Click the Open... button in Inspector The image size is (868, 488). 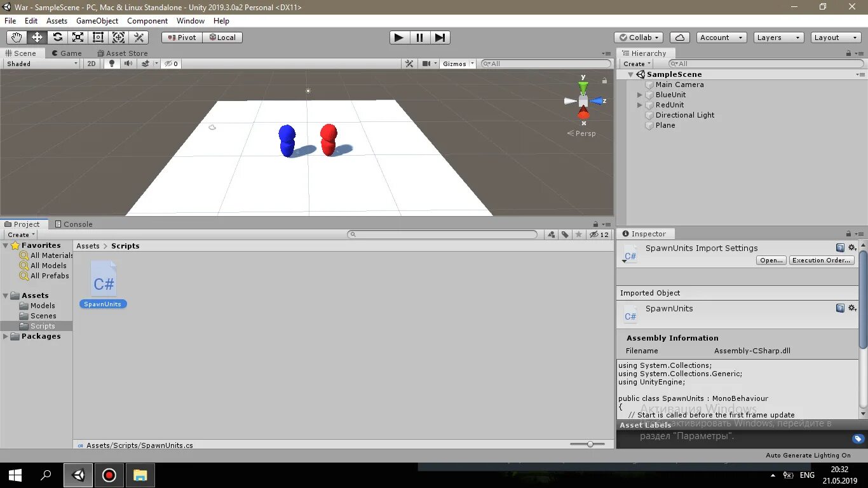[771, 261]
